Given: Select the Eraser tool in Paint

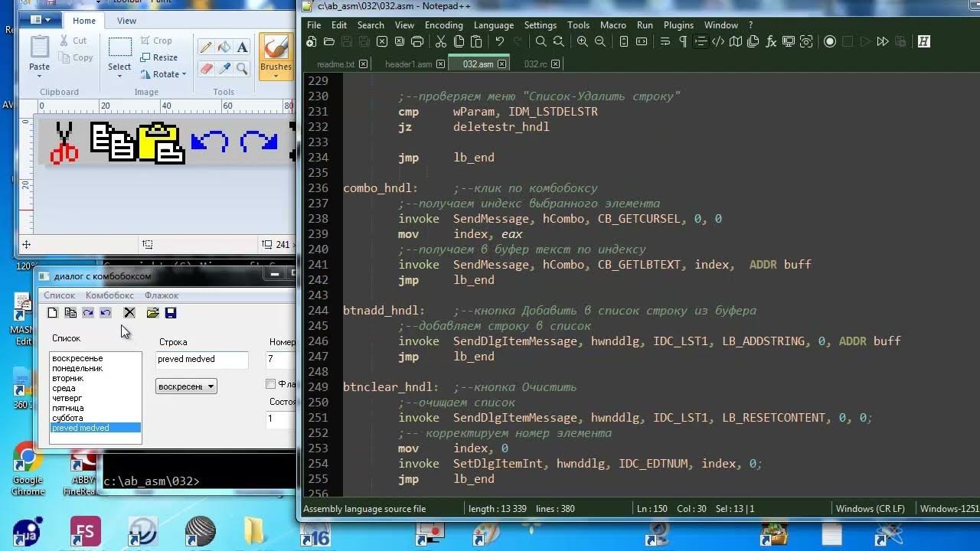Looking at the screenshot, I should [x=206, y=69].
